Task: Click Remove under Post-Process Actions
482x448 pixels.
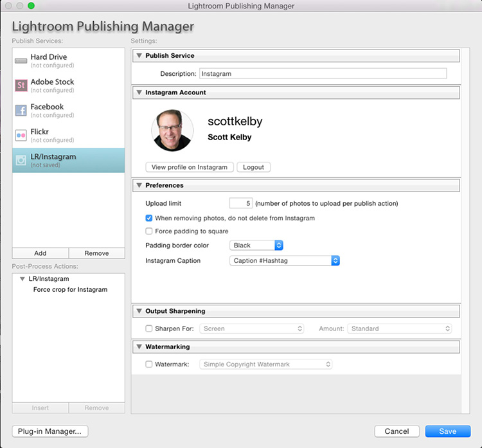Action: [x=96, y=408]
